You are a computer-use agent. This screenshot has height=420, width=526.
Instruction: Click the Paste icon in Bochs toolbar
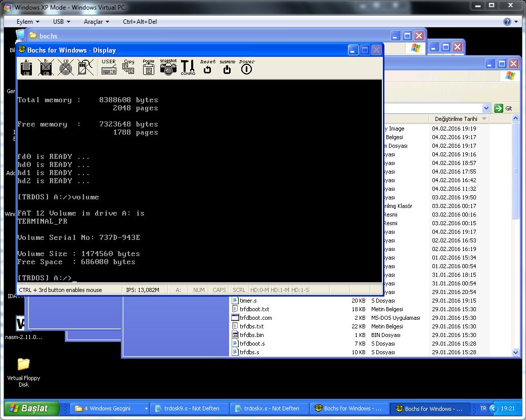(x=148, y=67)
